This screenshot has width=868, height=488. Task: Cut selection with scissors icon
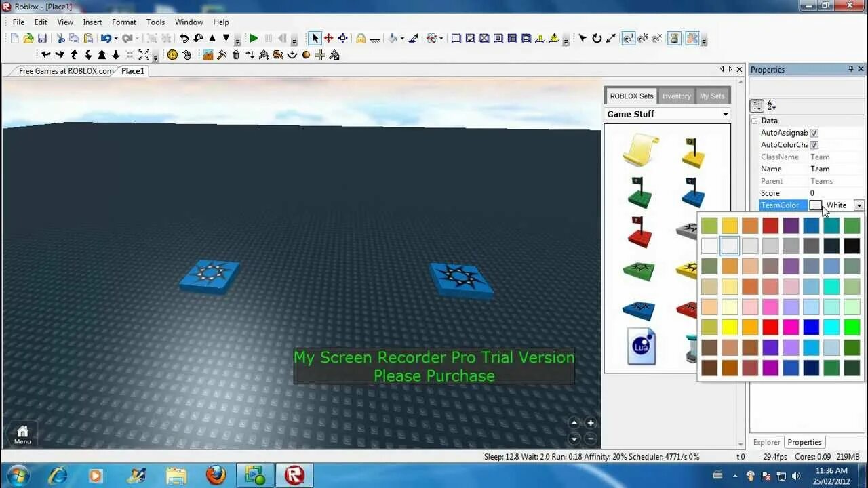click(61, 39)
